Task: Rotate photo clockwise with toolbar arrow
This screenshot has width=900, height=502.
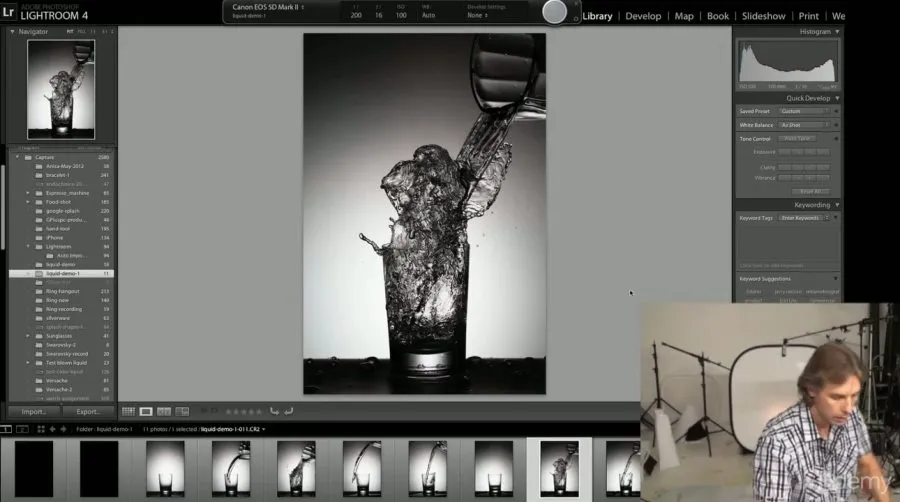Action: point(288,411)
